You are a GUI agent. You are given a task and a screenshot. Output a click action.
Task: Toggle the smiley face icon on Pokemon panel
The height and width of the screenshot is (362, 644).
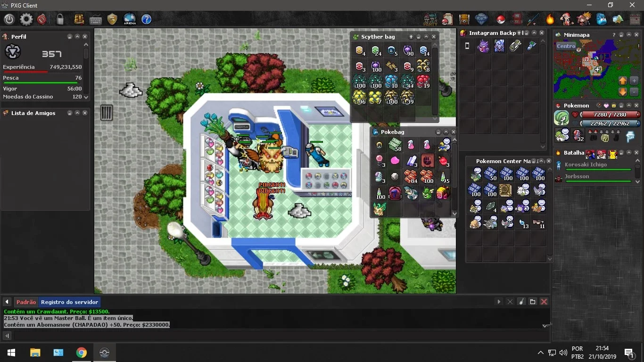point(614,105)
